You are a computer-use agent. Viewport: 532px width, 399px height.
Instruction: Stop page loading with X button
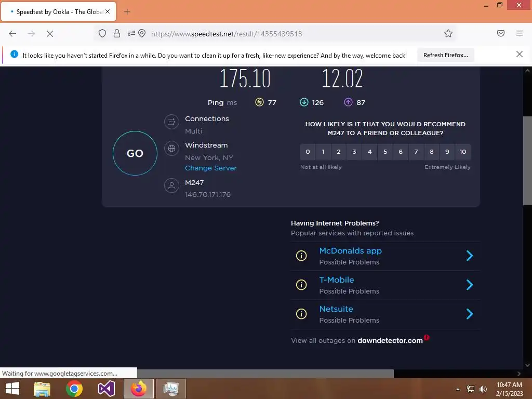[50, 34]
